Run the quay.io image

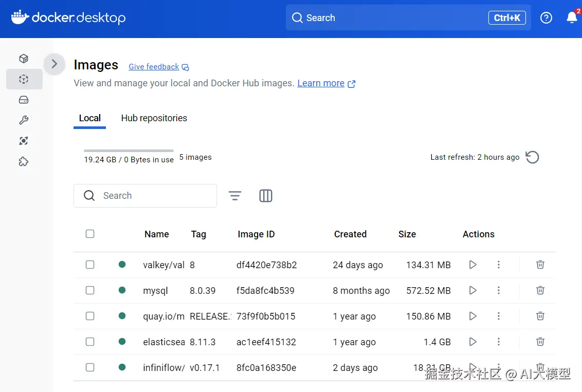coord(472,316)
